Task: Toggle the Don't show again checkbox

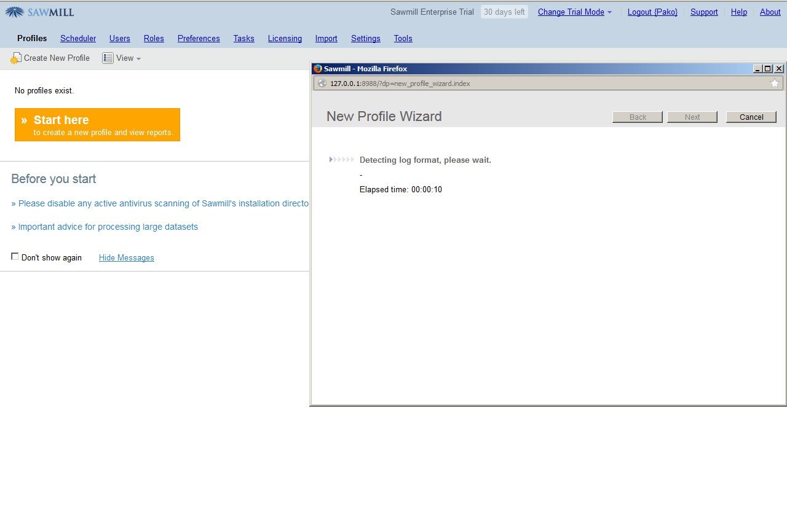Action: click(15, 257)
